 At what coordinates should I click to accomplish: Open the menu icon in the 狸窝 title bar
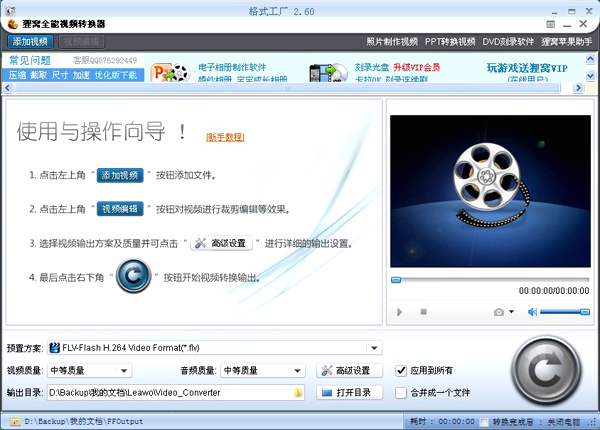pyautogui.click(x=550, y=24)
